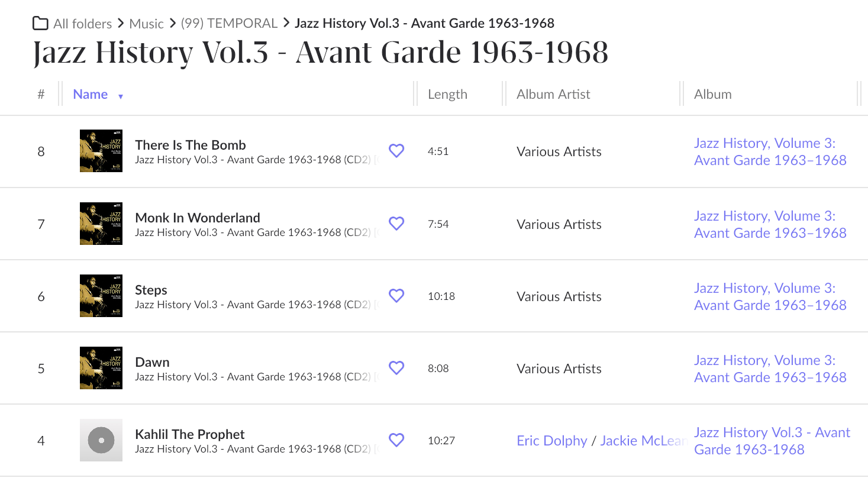Open All folders breadcrumb
The image size is (868, 478).
82,24
